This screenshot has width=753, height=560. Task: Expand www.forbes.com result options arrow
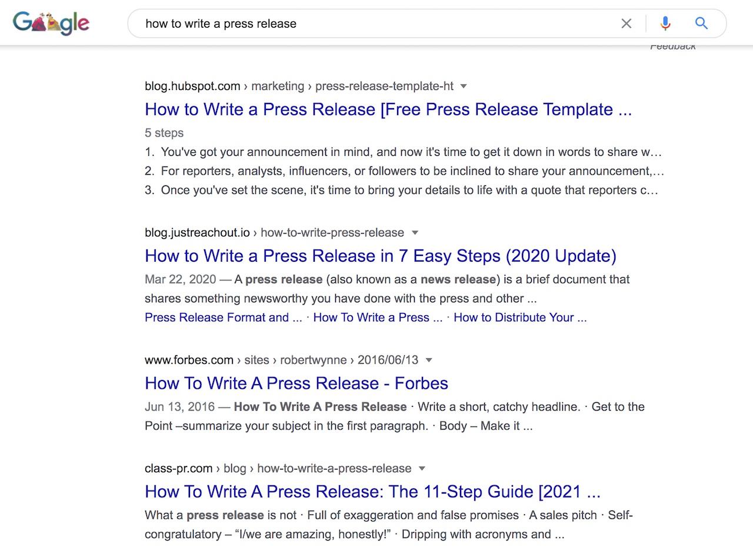[428, 360]
